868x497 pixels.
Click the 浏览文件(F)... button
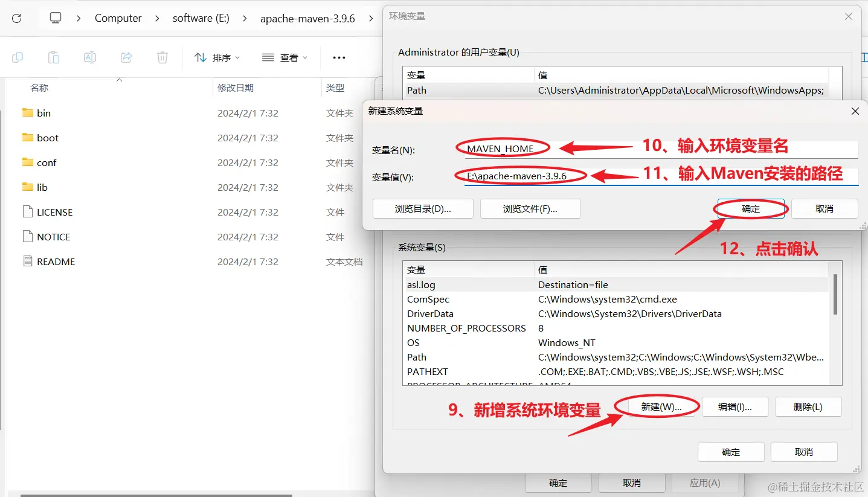[x=530, y=209]
